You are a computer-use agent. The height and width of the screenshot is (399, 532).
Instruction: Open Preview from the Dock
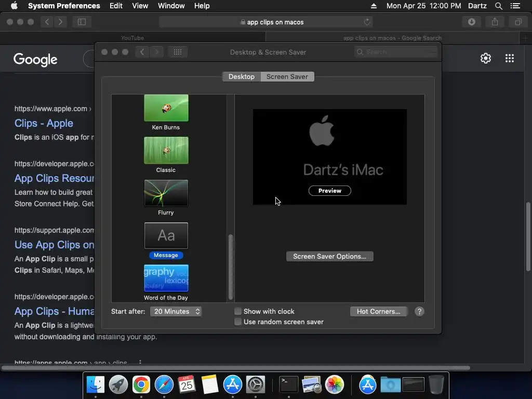coord(312,385)
